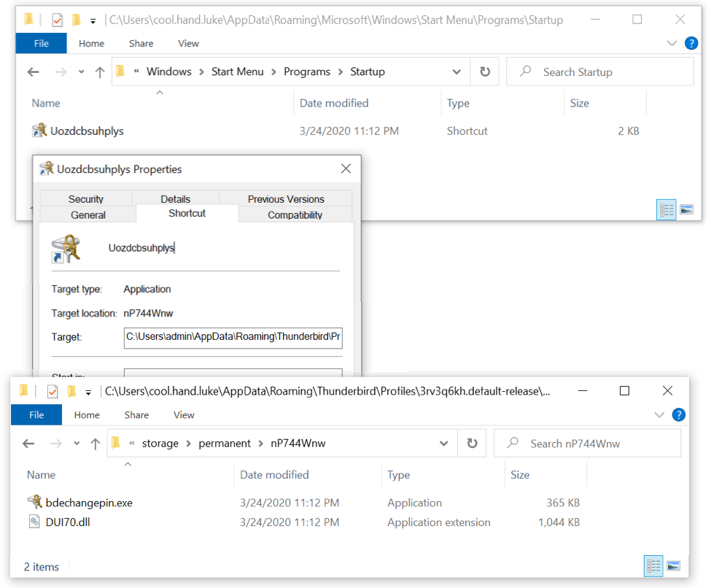Select the DUI70.dll file

pyautogui.click(x=68, y=522)
